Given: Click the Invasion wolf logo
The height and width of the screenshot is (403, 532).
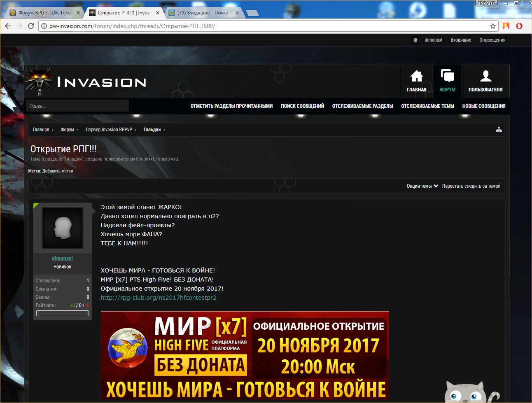Looking at the screenshot, I should pos(40,82).
